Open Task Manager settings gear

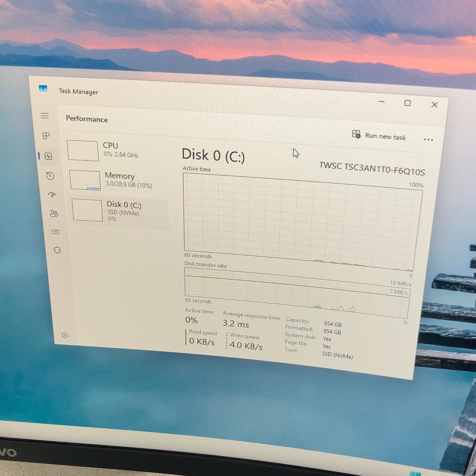tap(65, 335)
